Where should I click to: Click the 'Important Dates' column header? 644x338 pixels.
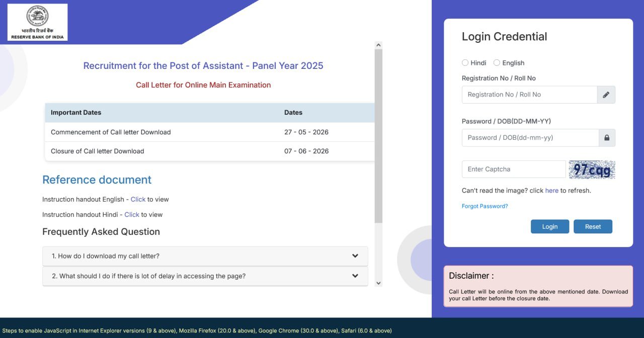click(x=76, y=113)
